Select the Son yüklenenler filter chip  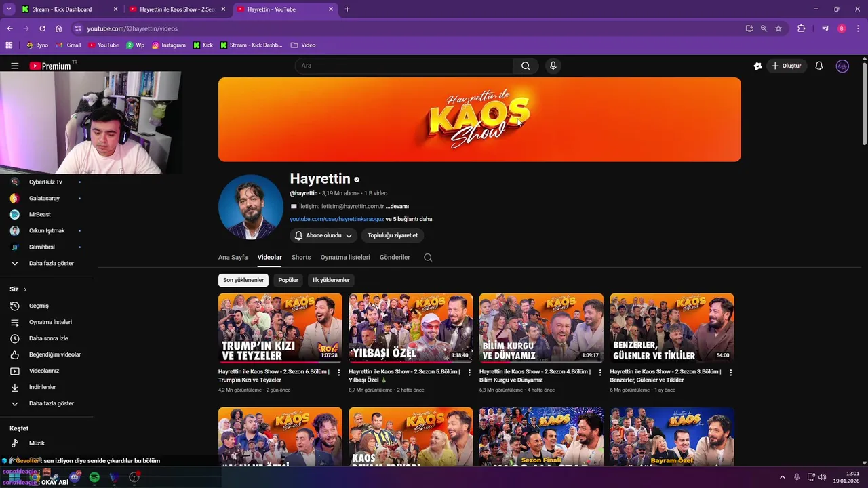point(243,280)
